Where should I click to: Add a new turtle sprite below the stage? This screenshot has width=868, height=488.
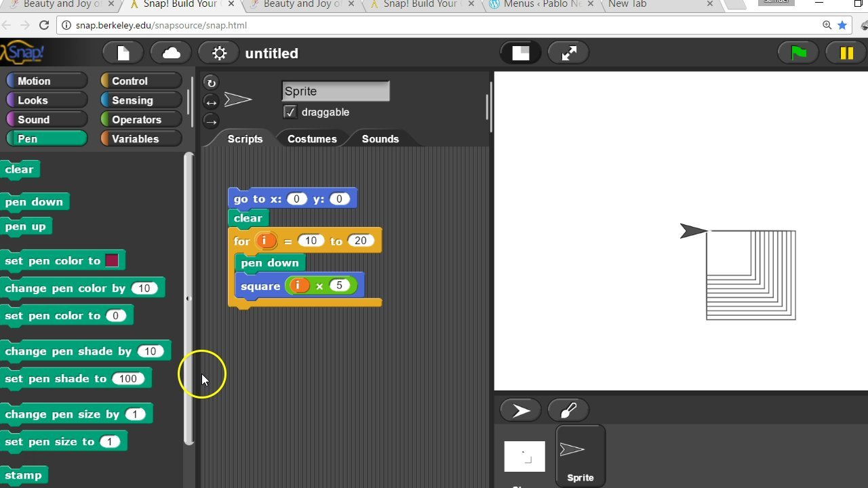[x=520, y=409]
